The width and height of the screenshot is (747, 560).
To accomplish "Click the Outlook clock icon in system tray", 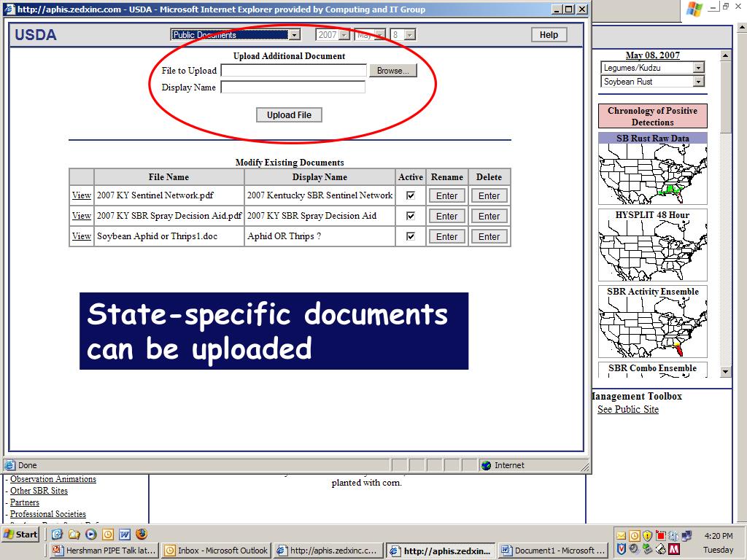I will (x=635, y=536).
